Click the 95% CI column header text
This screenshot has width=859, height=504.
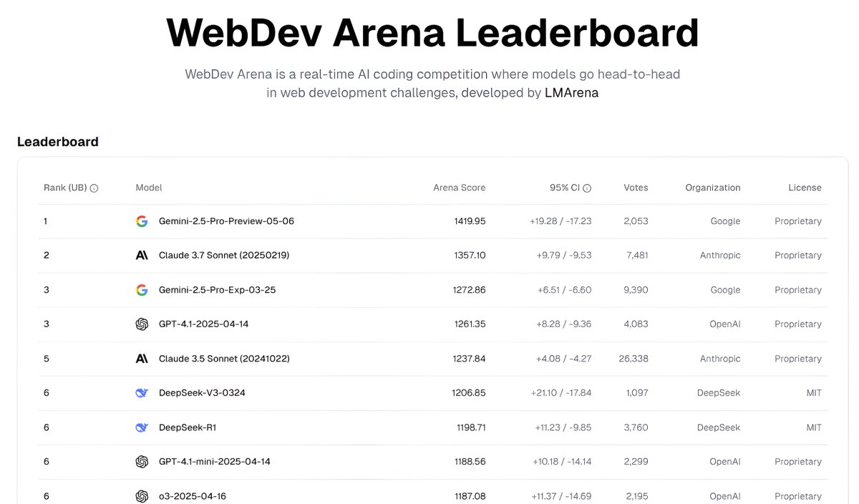tap(565, 188)
